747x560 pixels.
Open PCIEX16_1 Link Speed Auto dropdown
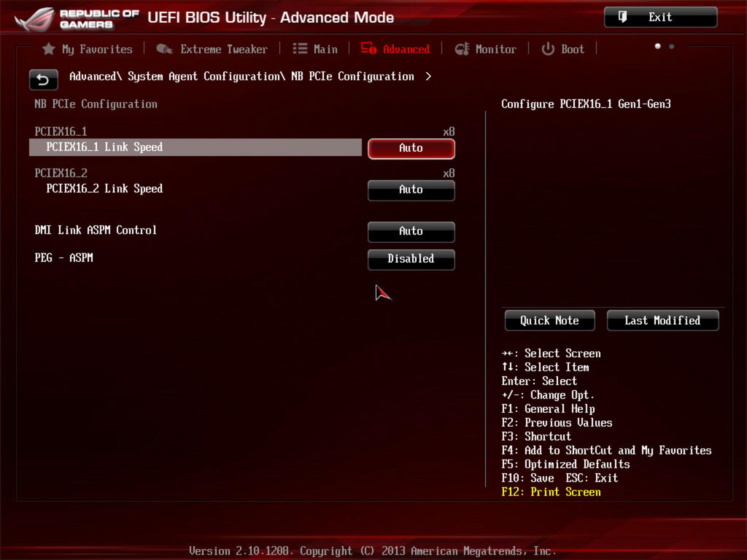click(x=411, y=149)
